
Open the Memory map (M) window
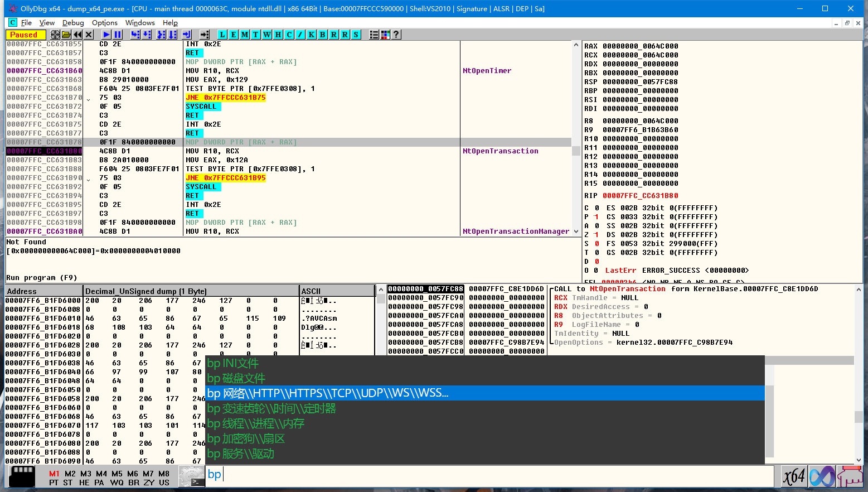(x=244, y=35)
